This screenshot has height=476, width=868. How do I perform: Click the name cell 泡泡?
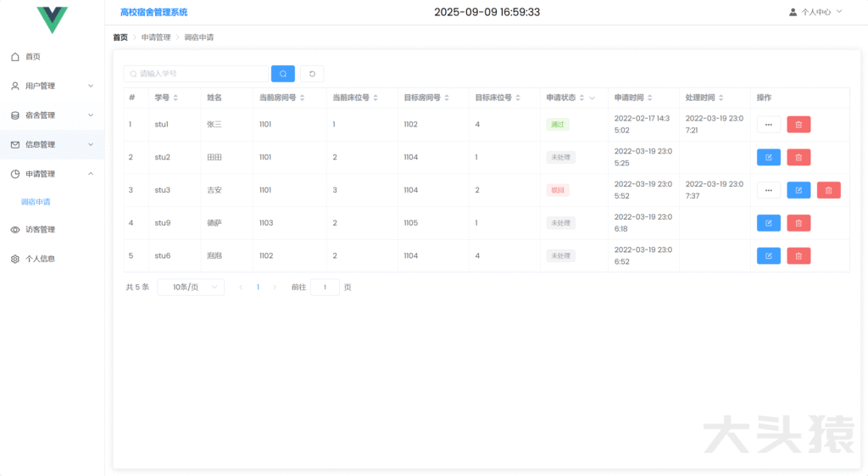214,255
